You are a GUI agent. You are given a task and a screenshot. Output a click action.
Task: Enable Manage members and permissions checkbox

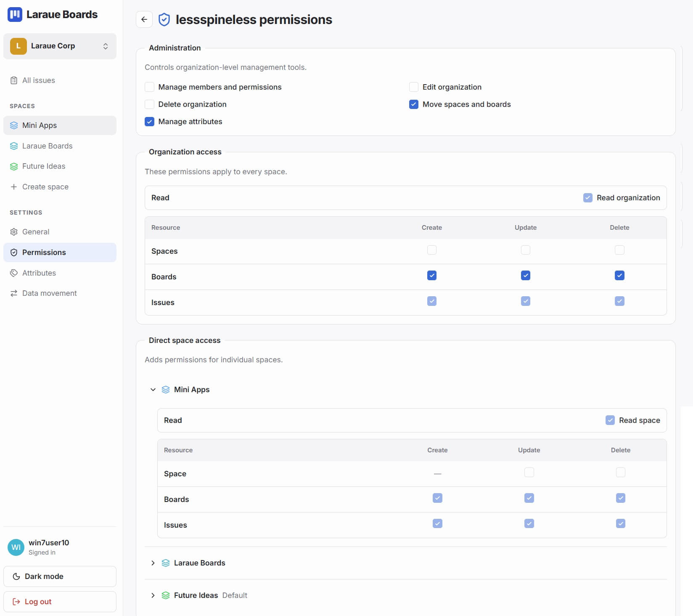coord(149,87)
